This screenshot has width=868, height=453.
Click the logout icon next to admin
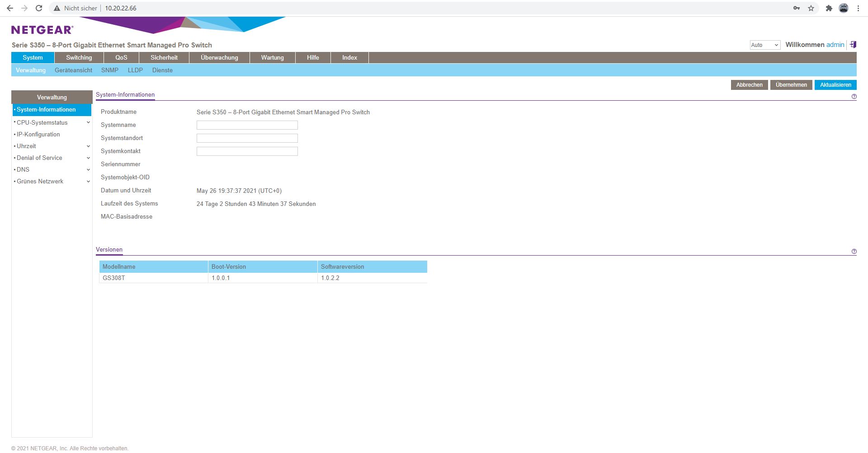(853, 45)
